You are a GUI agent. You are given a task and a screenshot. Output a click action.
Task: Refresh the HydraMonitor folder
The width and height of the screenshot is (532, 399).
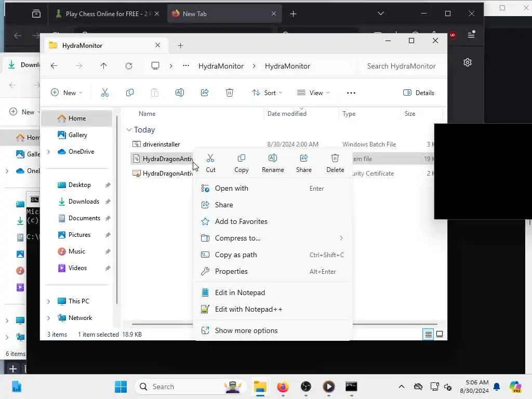[x=129, y=66]
